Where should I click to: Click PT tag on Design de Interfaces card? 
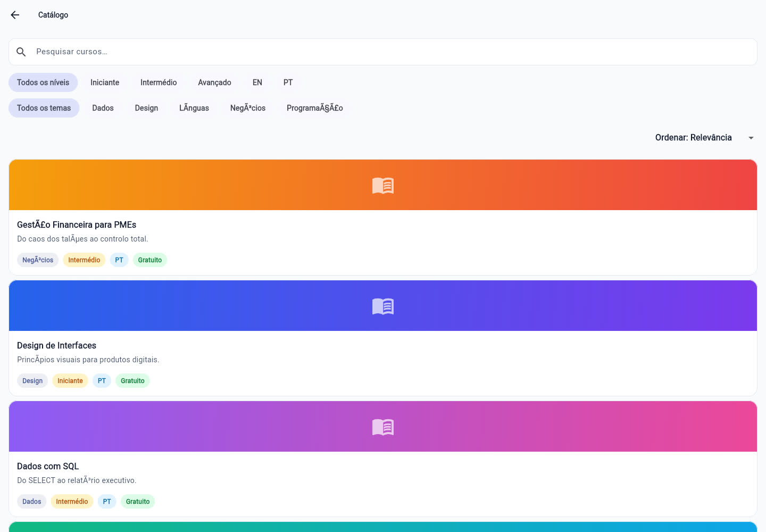[102, 381]
